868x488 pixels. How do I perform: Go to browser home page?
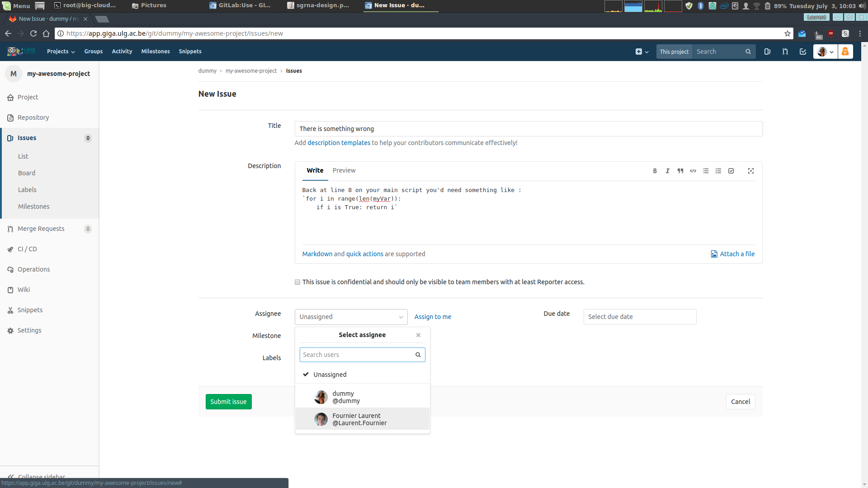click(46, 33)
